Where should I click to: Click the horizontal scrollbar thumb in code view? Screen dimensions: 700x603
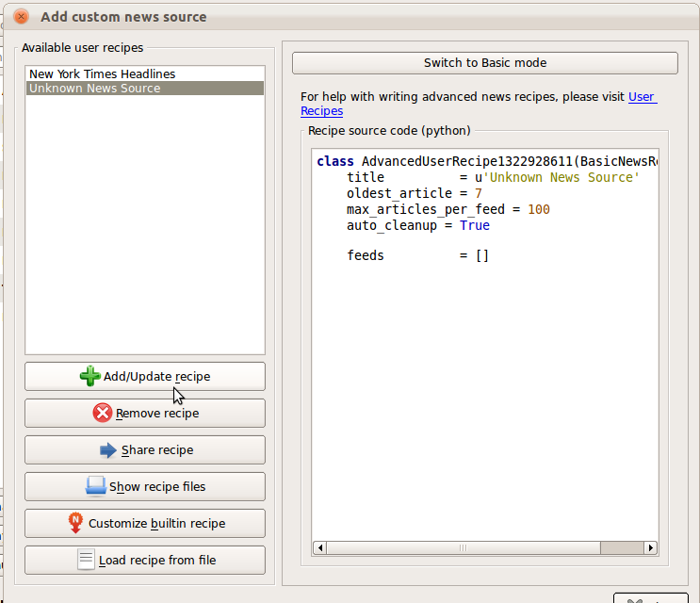click(x=462, y=547)
